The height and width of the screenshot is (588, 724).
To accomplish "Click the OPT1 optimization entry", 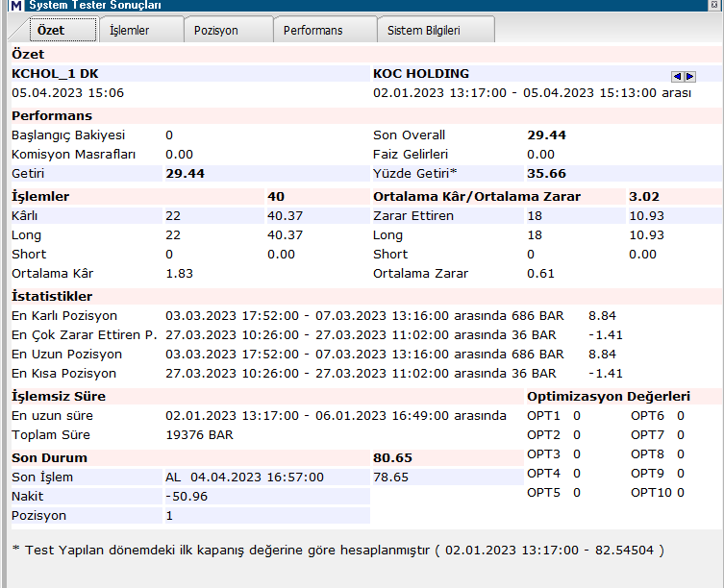I will pyautogui.click(x=554, y=416).
